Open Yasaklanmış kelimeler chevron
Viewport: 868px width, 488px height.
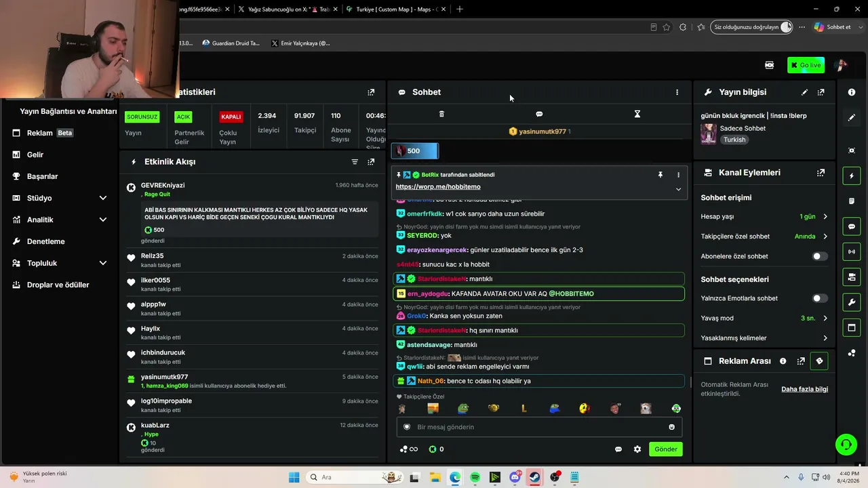825,338
